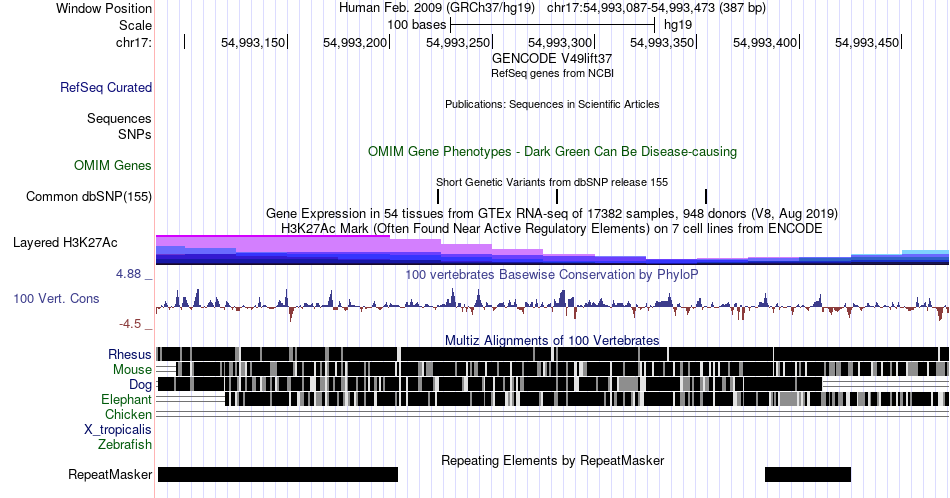Select the short RepeatMasker element block
The width and height of the screenshot is (950, 498).
[x=808, y=474]
